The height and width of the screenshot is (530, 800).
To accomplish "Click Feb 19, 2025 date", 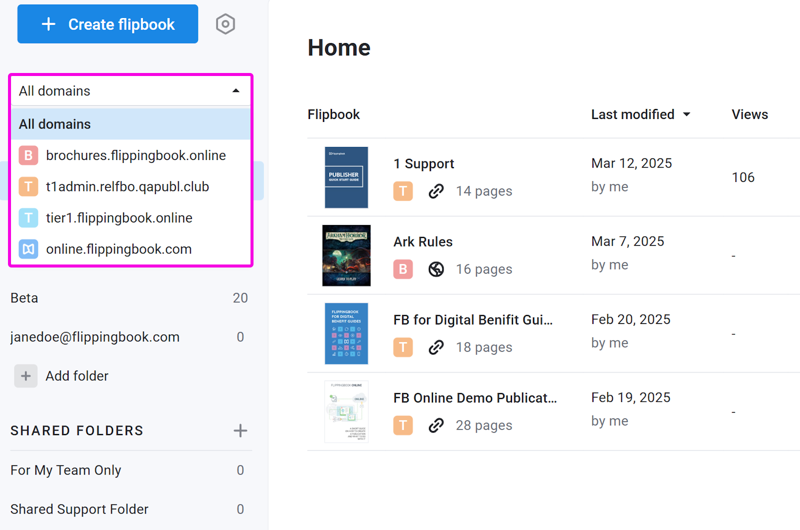I will [x=631, y=397].
